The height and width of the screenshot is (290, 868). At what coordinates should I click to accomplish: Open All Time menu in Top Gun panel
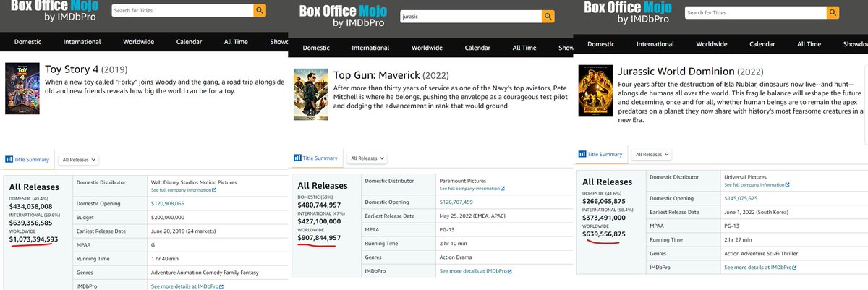click(x=524, y=48)
